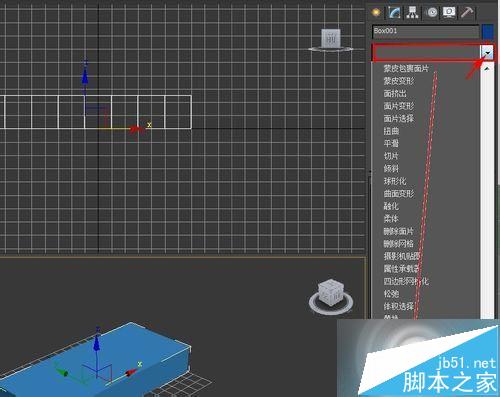This screenshot has height=397, width=500.
Task: Open the Modify command panel tab
Action: 394,12
